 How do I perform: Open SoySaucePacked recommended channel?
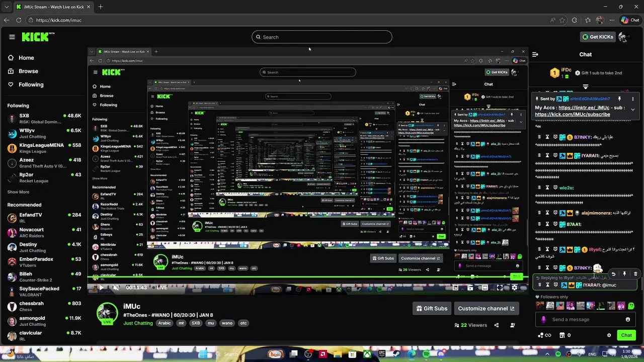(44, 291)
